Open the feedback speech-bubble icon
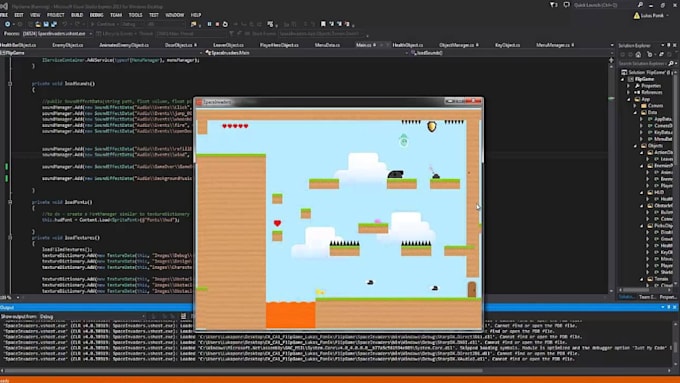680x383 pixels. pos(566,5)
